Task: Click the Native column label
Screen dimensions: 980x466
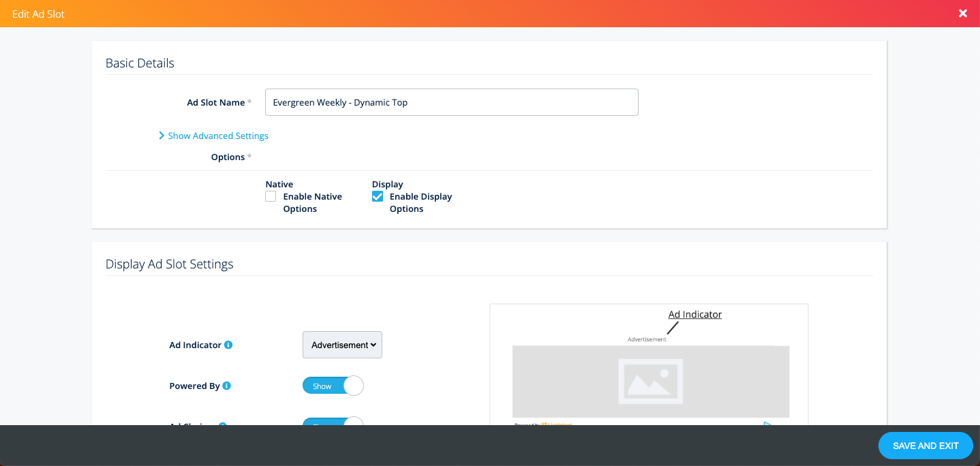Action: (x=279, y=184)
